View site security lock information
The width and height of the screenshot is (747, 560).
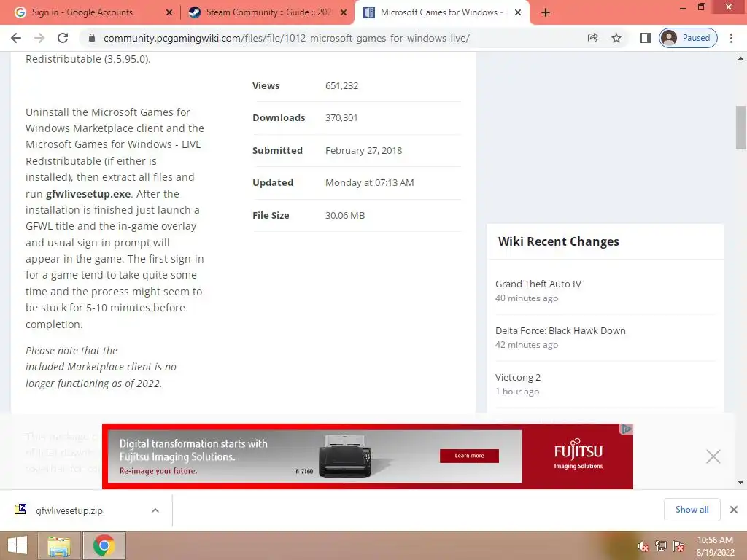(x=92, y=38)
